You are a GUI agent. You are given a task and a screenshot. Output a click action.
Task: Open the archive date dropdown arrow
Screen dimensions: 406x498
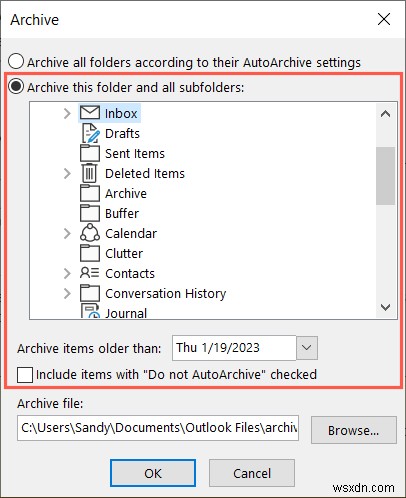tap(307, 348)
